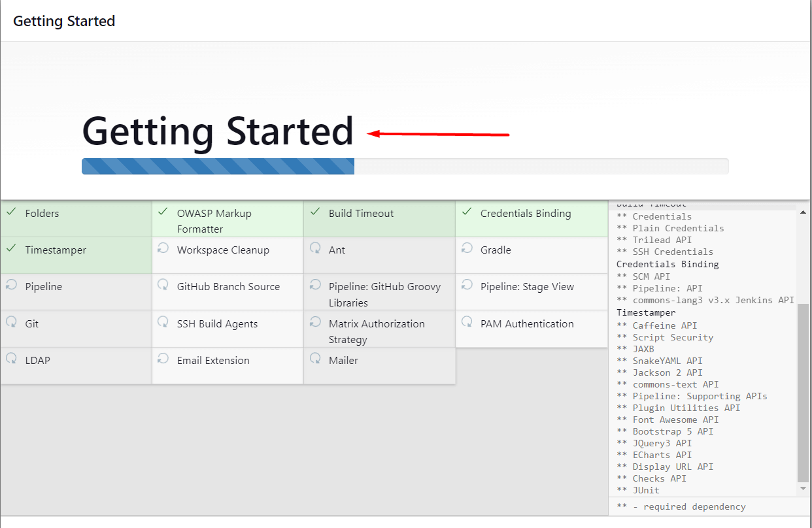Click the spinner icon beside Matrix Authorization Strategy
Image resolution: width=812 pixels, height=528 pixels.
pyautogui.click(x=314, y=322)
